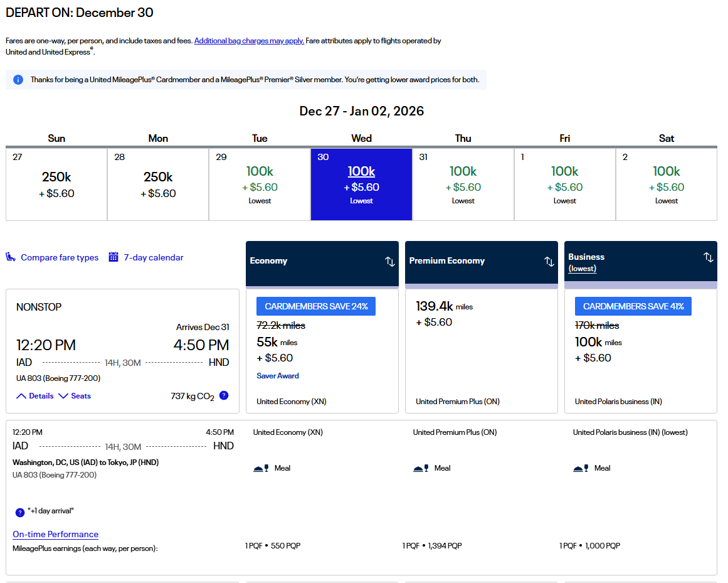
Task: Click the +1 day arrival help icon
Action: (x=20, y=512)
